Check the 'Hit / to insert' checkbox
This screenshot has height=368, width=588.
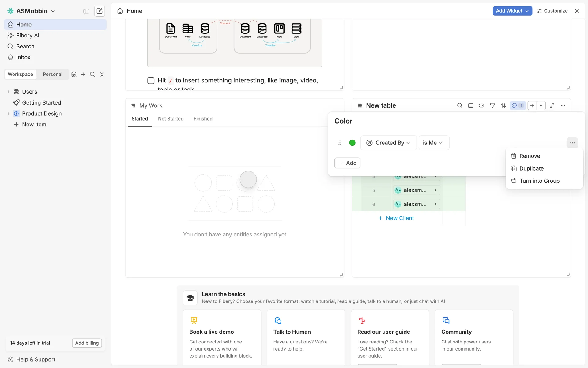[x=151, y=80]
